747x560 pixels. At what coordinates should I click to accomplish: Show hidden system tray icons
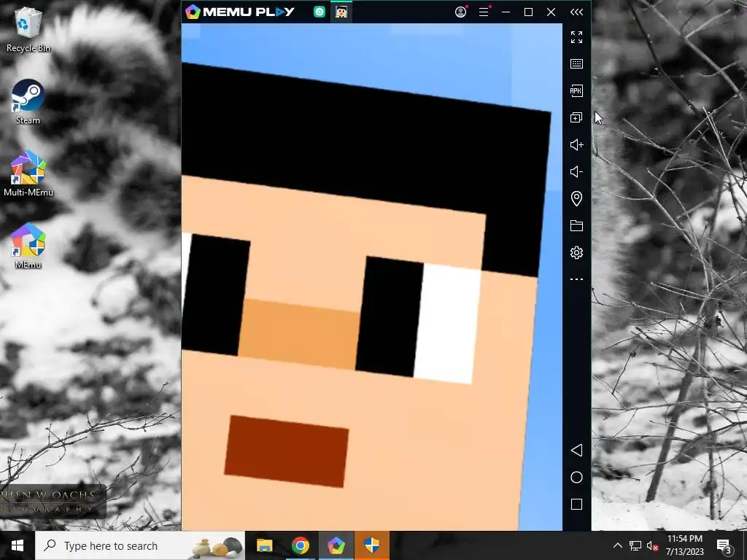click(617, 545)
